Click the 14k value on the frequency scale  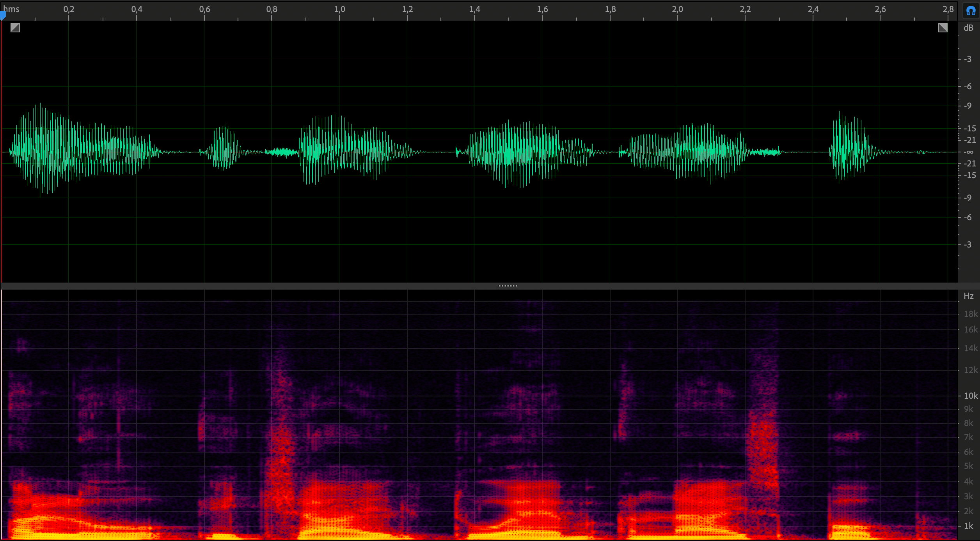pos(971,348)
